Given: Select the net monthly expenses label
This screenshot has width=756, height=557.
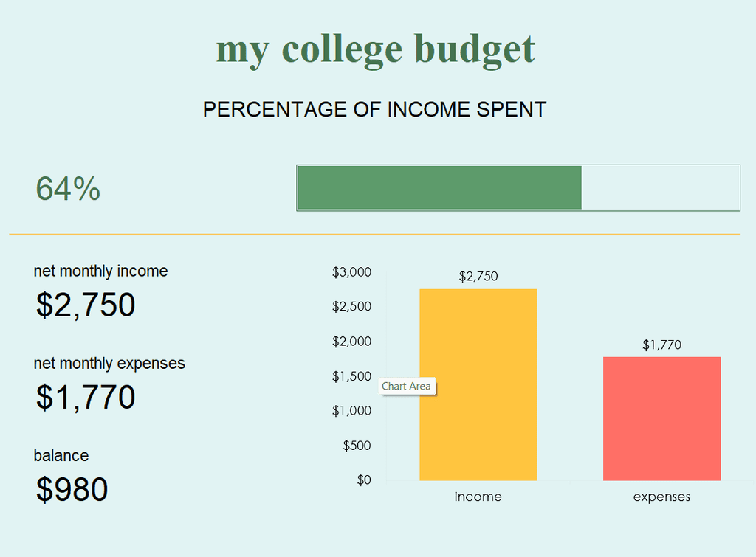Looking at the screenshot, I should (x=109, y=363).
